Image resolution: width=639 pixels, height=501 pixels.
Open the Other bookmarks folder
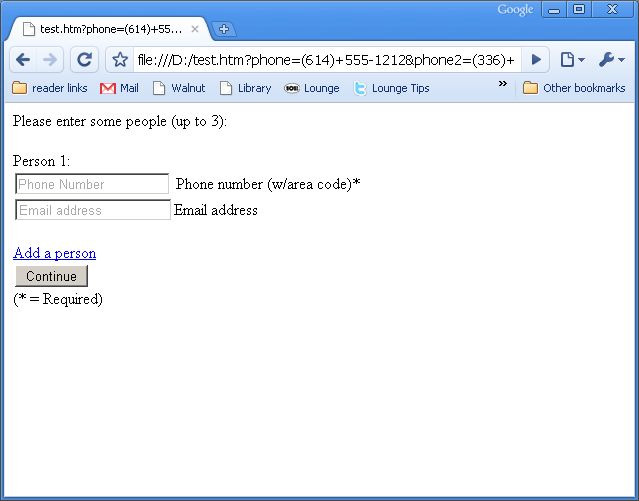[574, 88]
